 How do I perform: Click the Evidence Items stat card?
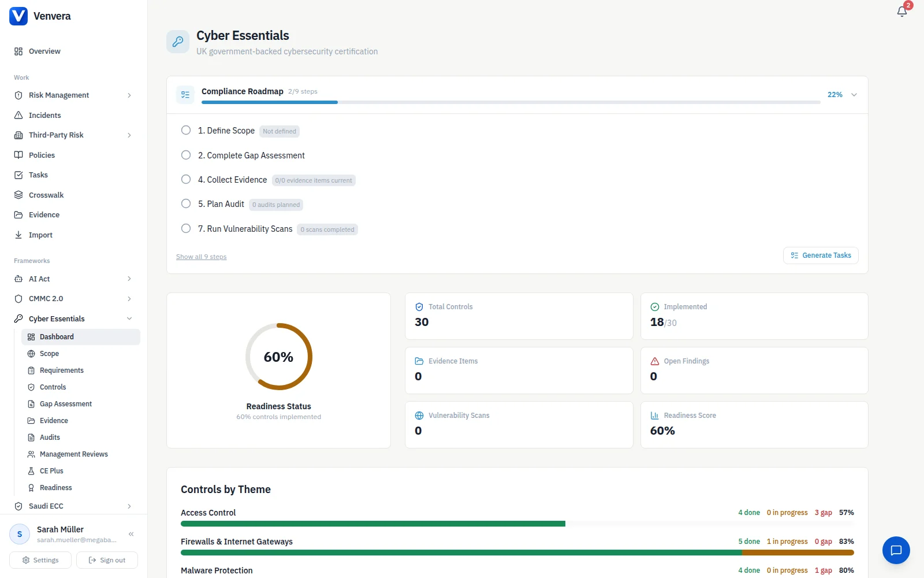coord(519,370)
